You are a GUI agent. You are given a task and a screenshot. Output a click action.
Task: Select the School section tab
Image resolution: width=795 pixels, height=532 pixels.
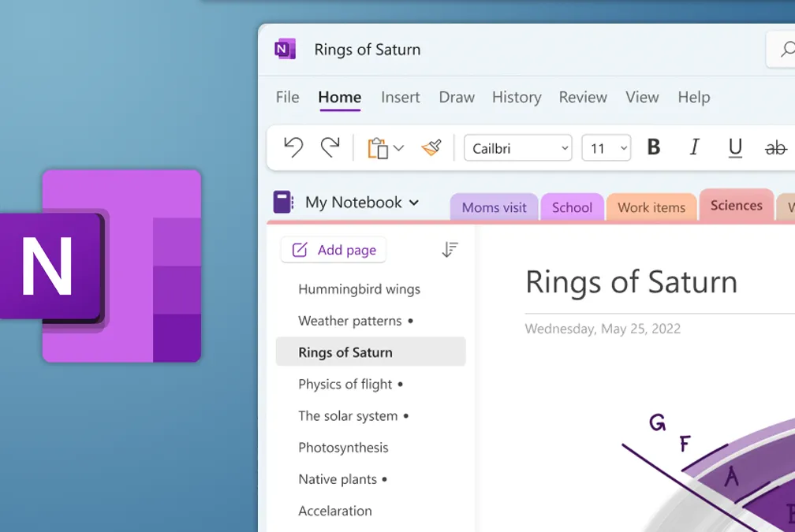tap(572, 206)
